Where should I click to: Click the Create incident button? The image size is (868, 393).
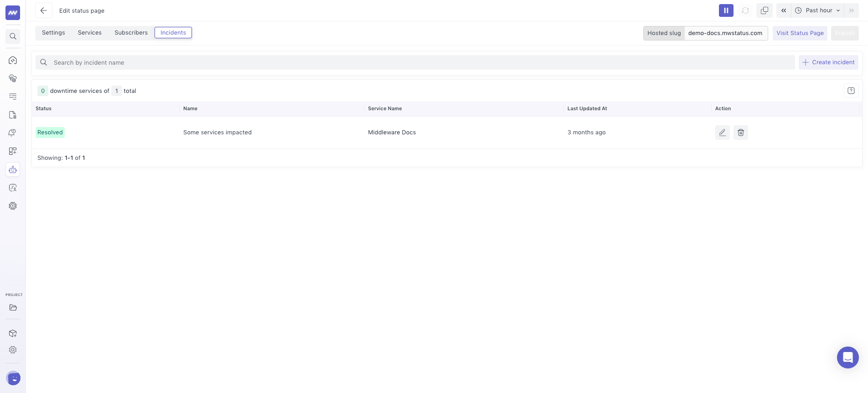point(828,62)
